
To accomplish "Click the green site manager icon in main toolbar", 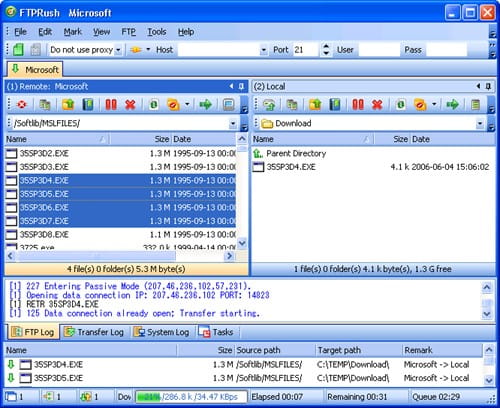I will point(18,50).
